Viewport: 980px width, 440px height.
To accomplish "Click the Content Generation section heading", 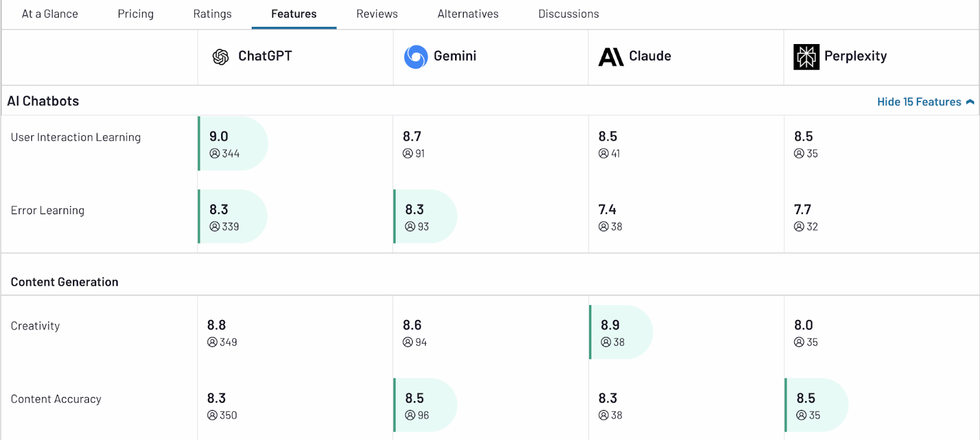I will (x=64, y=282).
